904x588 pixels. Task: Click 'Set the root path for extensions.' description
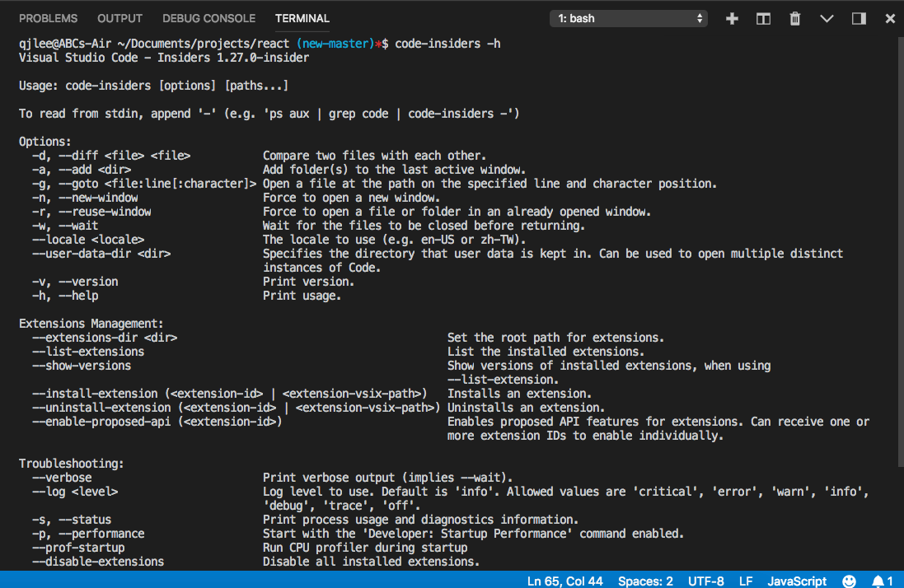(x=555, y=338)
